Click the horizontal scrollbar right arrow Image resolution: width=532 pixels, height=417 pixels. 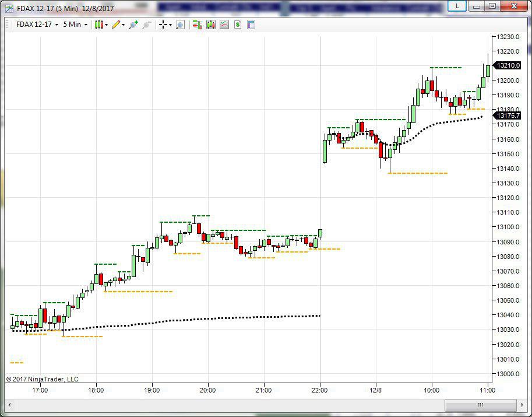[x=522, y=405]
